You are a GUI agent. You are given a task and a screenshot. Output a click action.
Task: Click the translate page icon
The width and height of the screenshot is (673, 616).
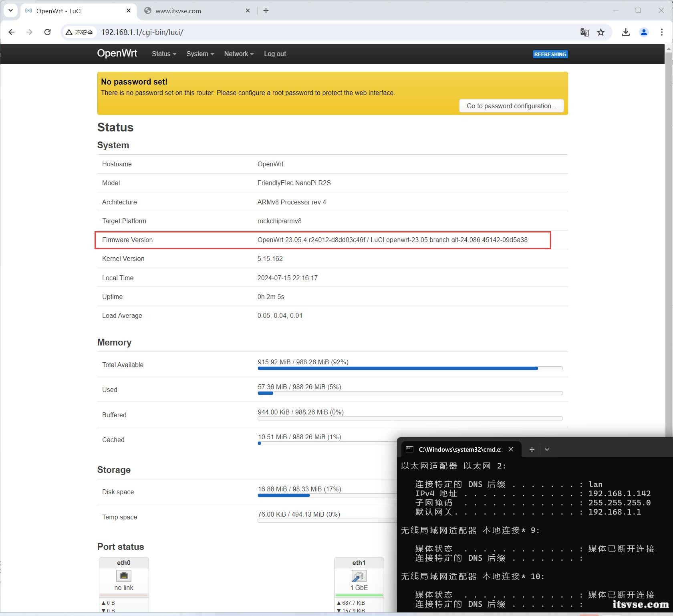[584, 32]
